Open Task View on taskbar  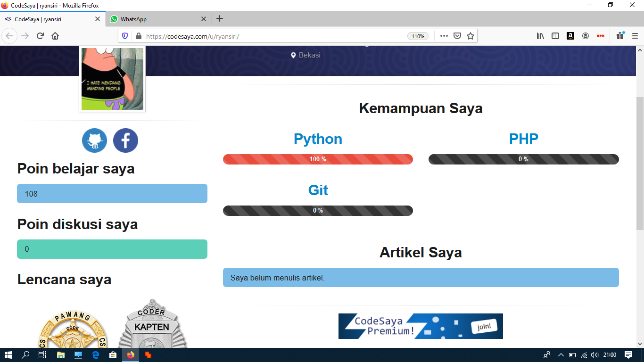point(42,355)
